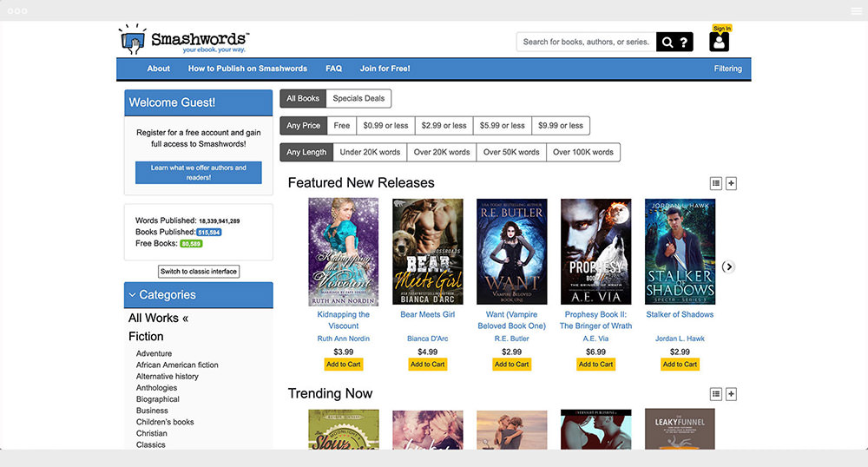This screenshot has width=868, height=467.
Task: Filter Over 50K words
Action: tap(511, 152)
